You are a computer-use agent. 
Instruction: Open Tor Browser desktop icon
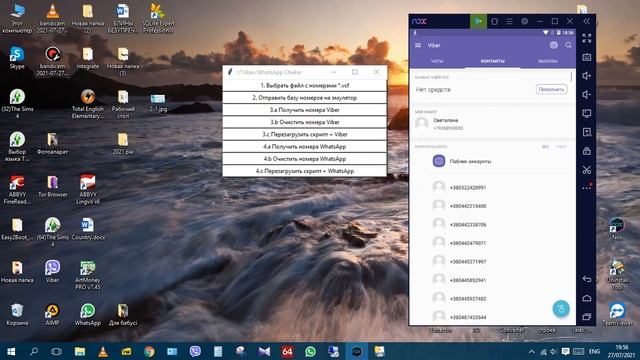53,187
